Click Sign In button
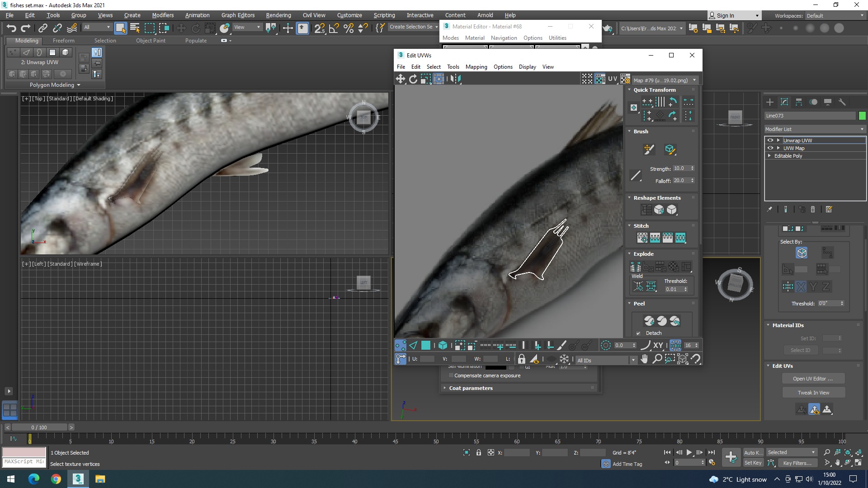 (734, 15)
